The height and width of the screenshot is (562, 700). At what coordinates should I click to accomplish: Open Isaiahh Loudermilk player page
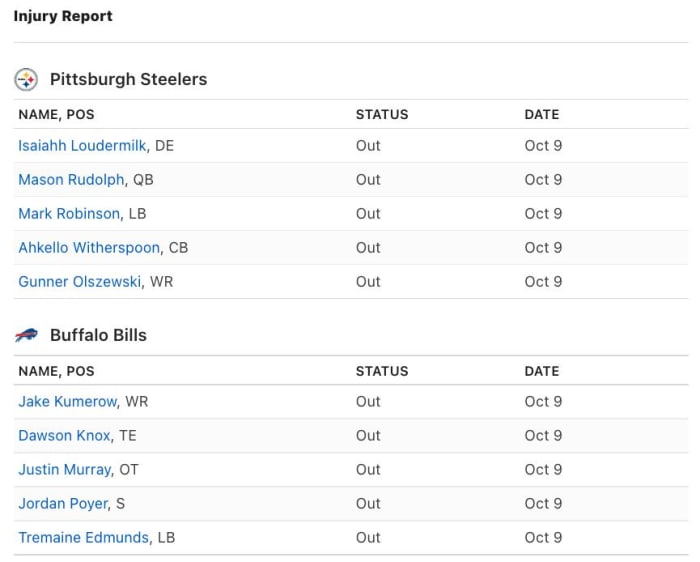tap(83, 145)
